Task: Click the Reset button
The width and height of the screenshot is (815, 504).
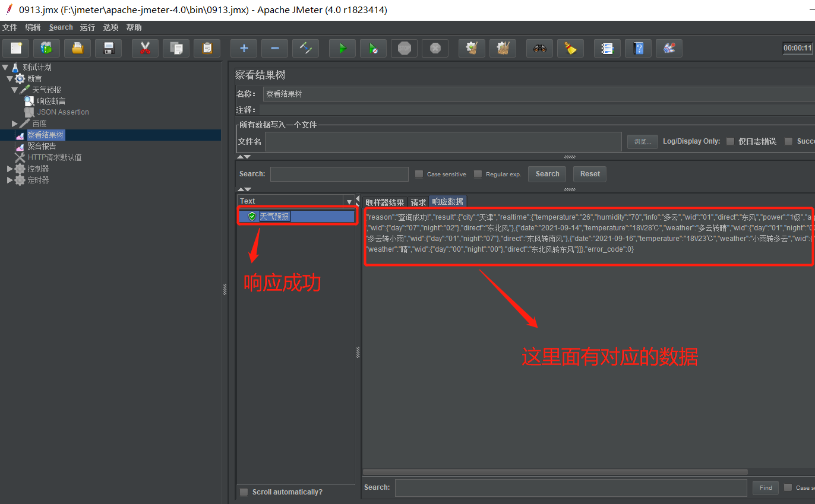Action: 590,174
